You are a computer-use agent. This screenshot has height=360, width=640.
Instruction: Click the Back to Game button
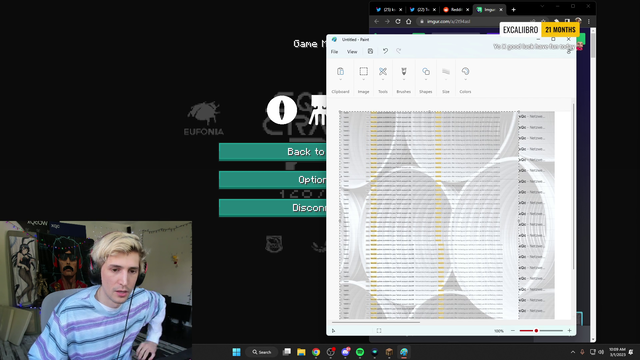click(x=272, y=152)
